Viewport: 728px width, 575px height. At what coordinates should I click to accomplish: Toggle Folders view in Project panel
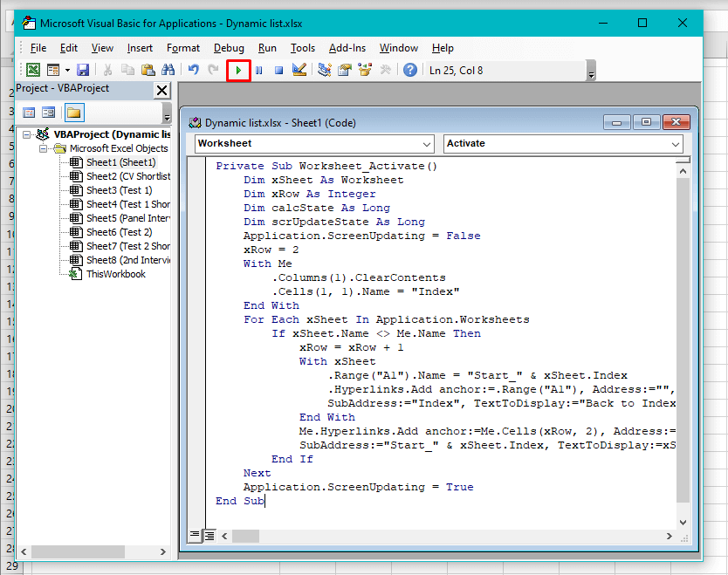coord(74,113)
